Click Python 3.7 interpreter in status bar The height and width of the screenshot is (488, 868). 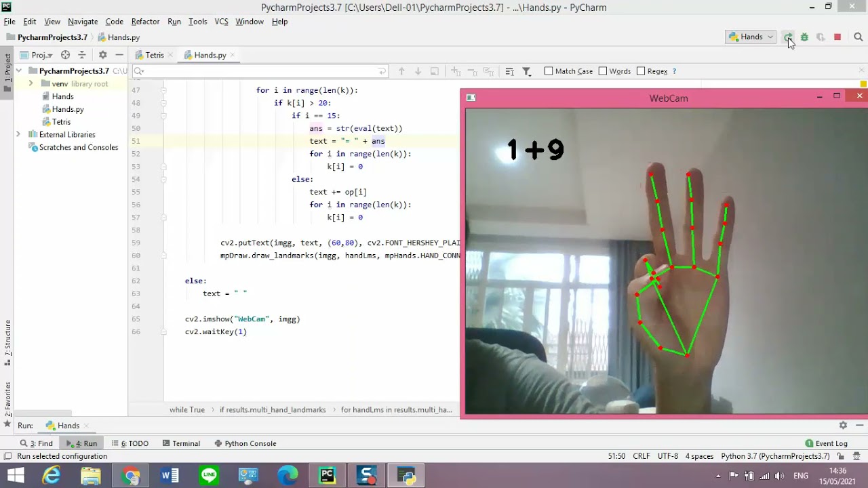[775, 456]
